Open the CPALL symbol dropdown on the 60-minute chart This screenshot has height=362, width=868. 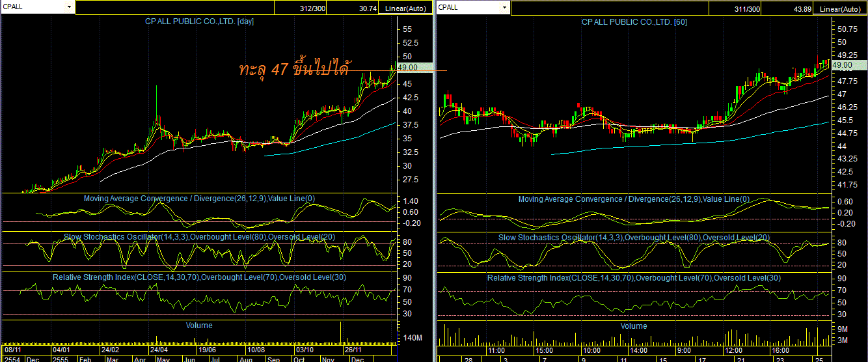504,7
